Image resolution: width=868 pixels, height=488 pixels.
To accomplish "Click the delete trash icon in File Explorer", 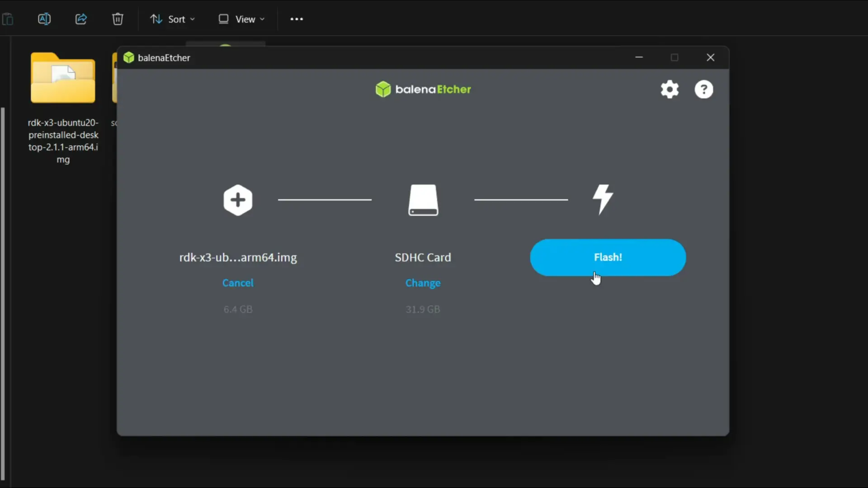I will 118,19.
